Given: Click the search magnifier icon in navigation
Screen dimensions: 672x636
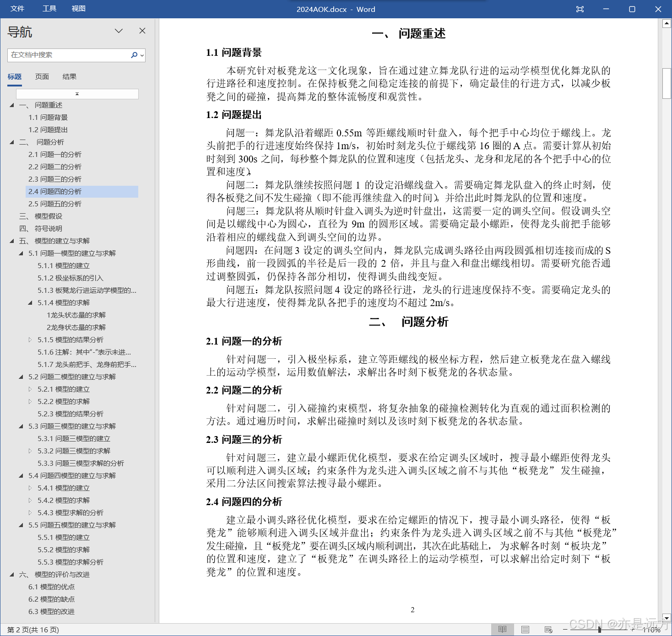Looking at the screenshot, I should [x=134, y=55].
